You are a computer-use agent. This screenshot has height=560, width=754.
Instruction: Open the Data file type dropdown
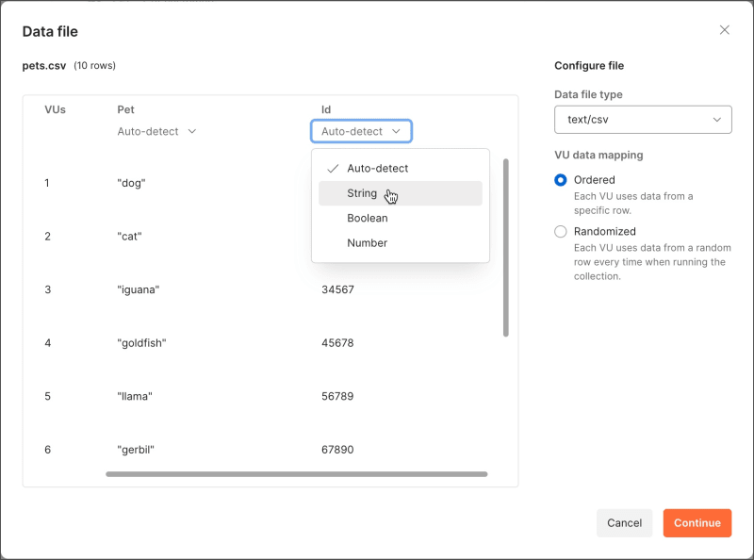click(643, 120)
